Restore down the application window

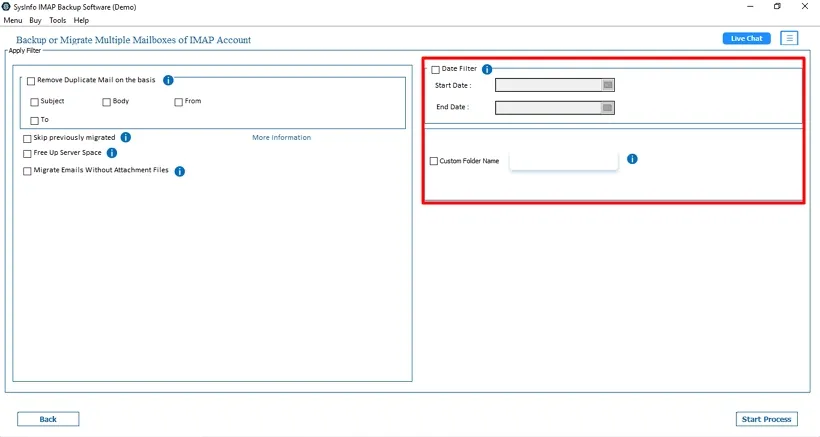point(777,7)
